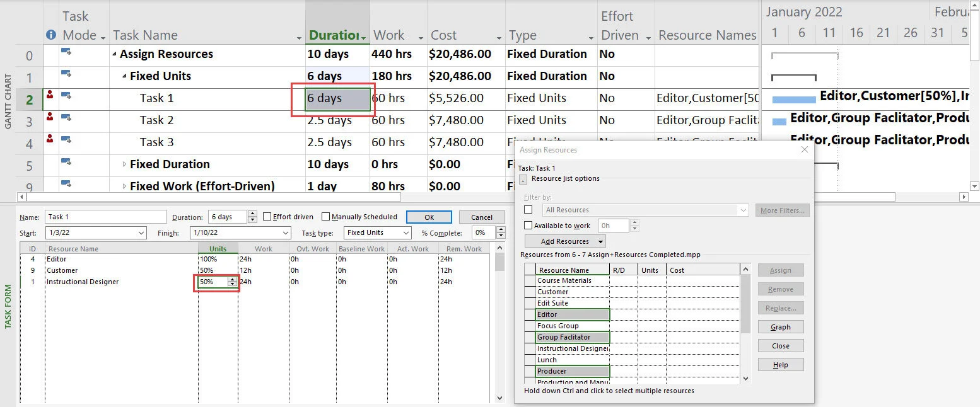Adjust Instructional Designer units with spinner
This screenshot has height=407, width=980.
point(232,282)
